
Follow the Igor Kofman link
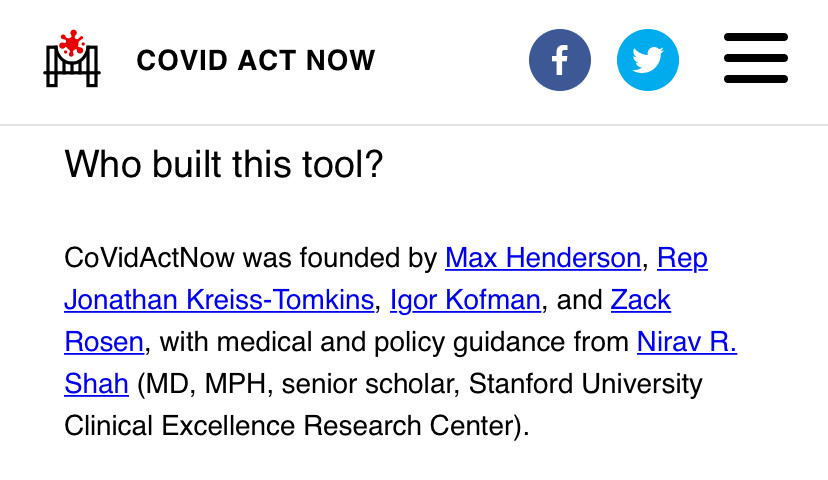(465, 300)
